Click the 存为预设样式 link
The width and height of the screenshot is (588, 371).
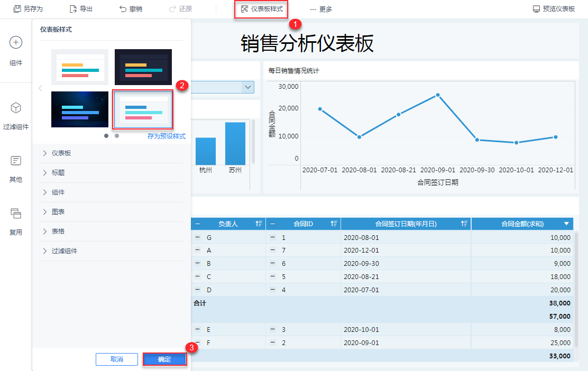[166, 136]
